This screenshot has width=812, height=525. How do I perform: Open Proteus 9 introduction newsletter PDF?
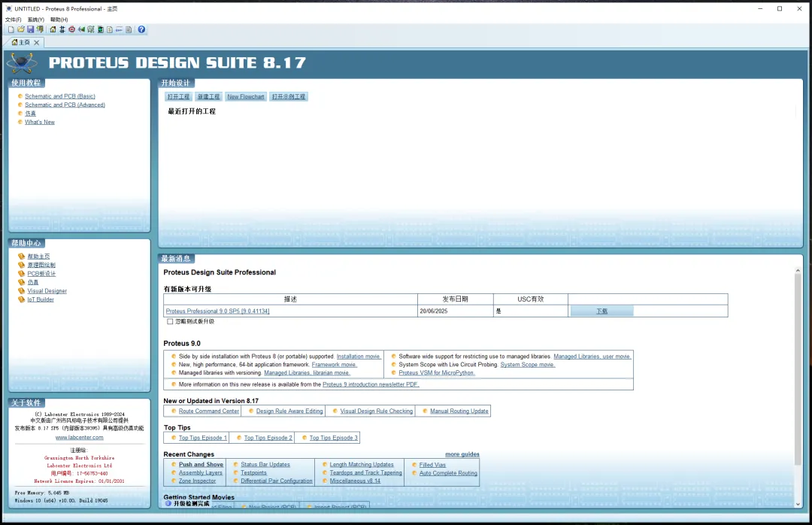click(x=371, y=384)
